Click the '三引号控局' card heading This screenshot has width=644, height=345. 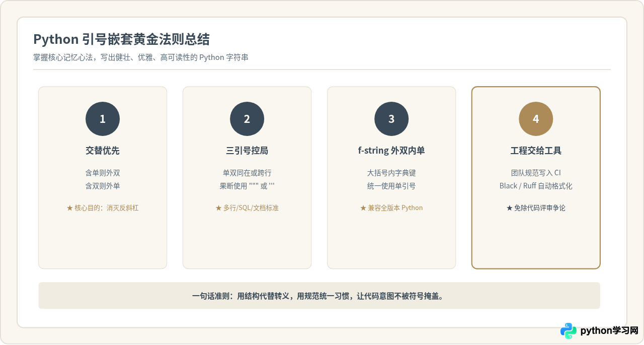[x=247, y=151]
